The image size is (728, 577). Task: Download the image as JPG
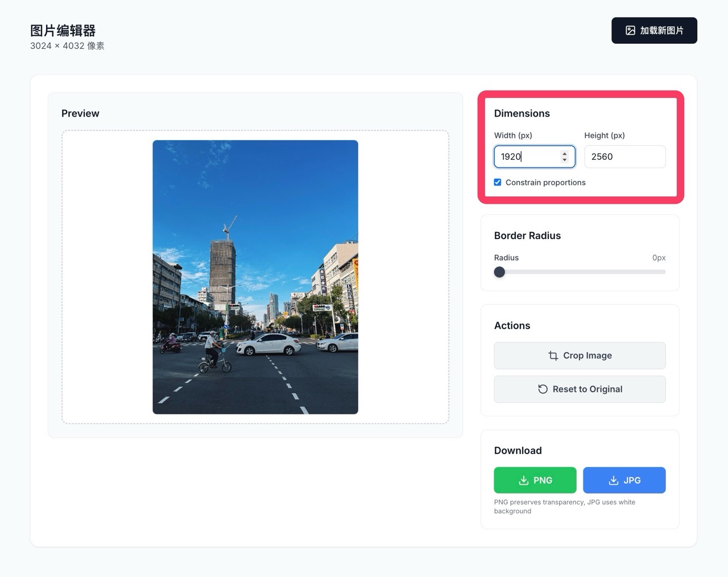624,480
